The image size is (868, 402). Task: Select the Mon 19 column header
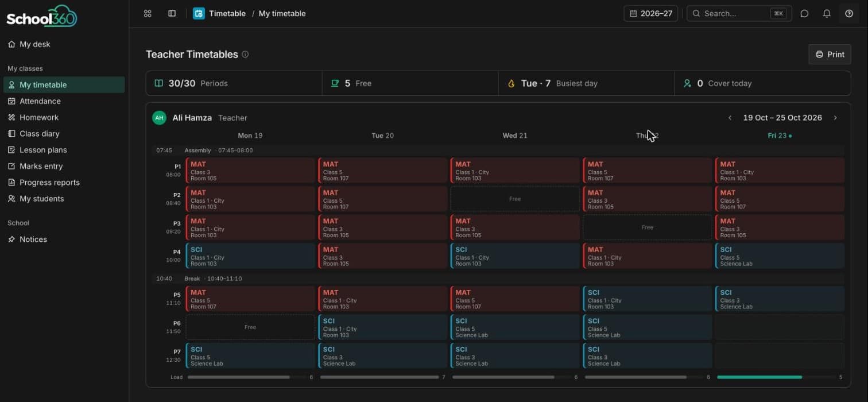[250, 136]
